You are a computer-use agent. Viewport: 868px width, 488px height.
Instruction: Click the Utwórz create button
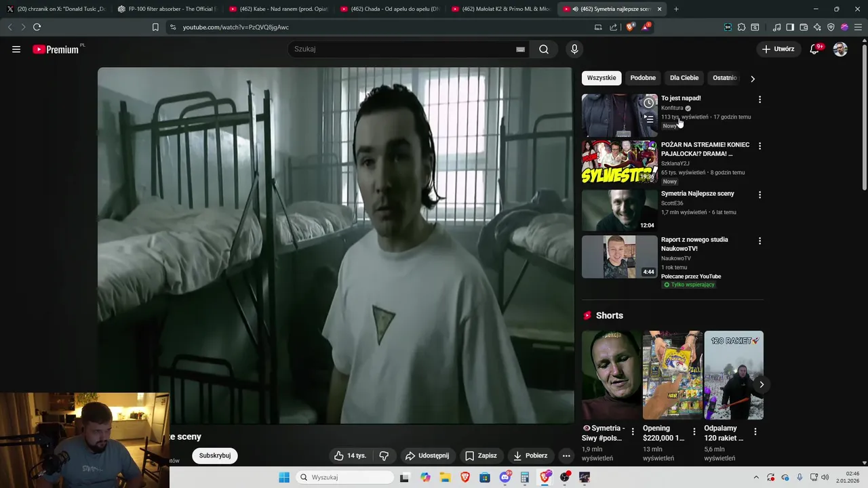(778, 49)
